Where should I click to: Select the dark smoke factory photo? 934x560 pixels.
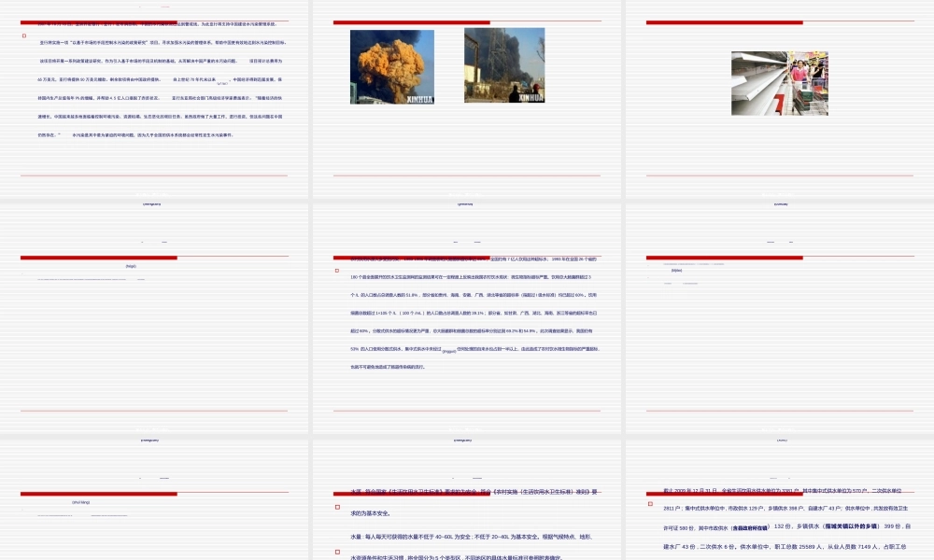pyautogui.click(x=504, y=64)
